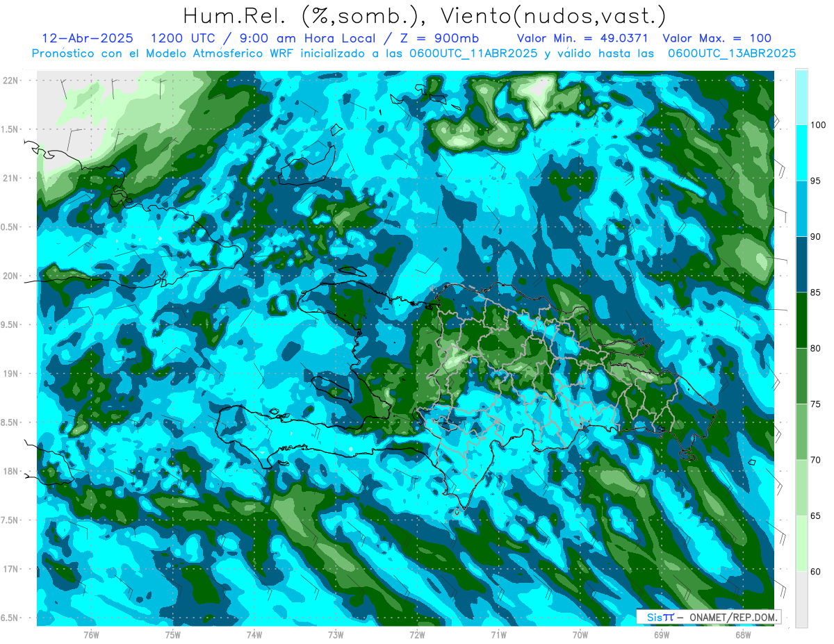
Task: Click the medium blue 90-95 colorbar segment
Action: coord(801,208)
